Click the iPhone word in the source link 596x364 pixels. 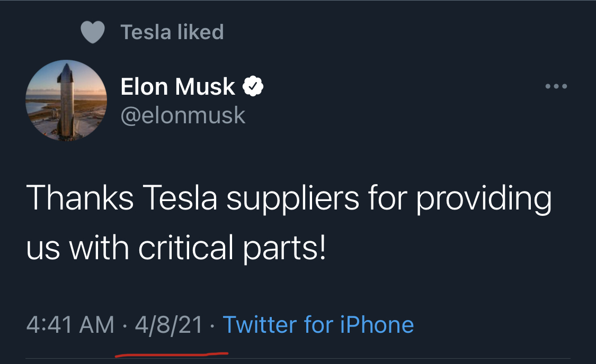tap(376, 324)
